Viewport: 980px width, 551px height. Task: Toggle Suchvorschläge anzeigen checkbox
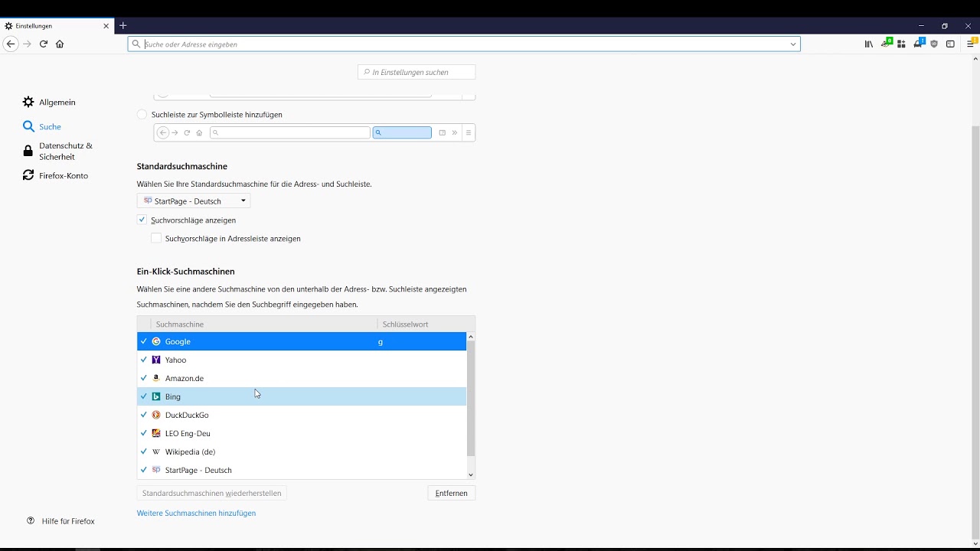(142, 220)
